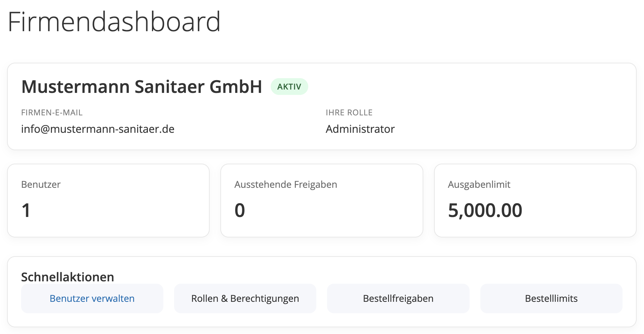Click the IHRE ROLLE label

click(x=349, y=113)
